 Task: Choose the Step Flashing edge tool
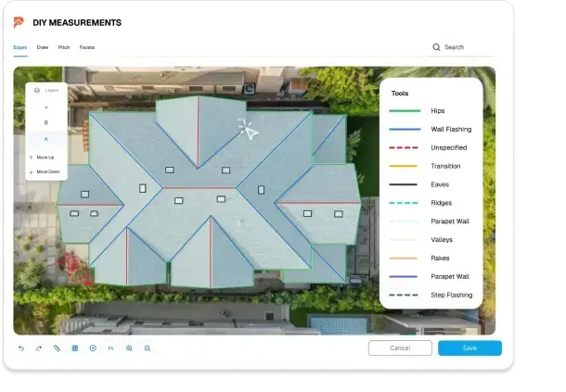tap(431, 295)
